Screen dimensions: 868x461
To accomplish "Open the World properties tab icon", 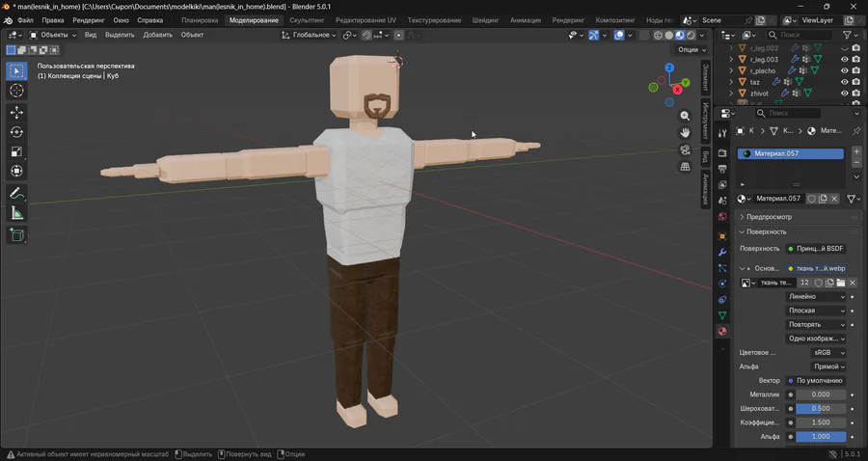I will pyautogui.click(x=722, y=216).
